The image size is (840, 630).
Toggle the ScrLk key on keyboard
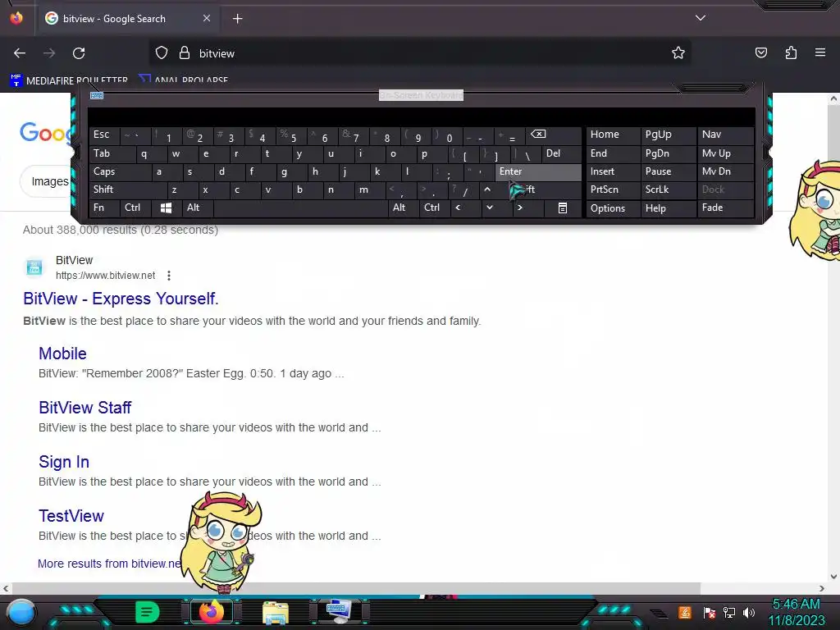pos(668,189)
